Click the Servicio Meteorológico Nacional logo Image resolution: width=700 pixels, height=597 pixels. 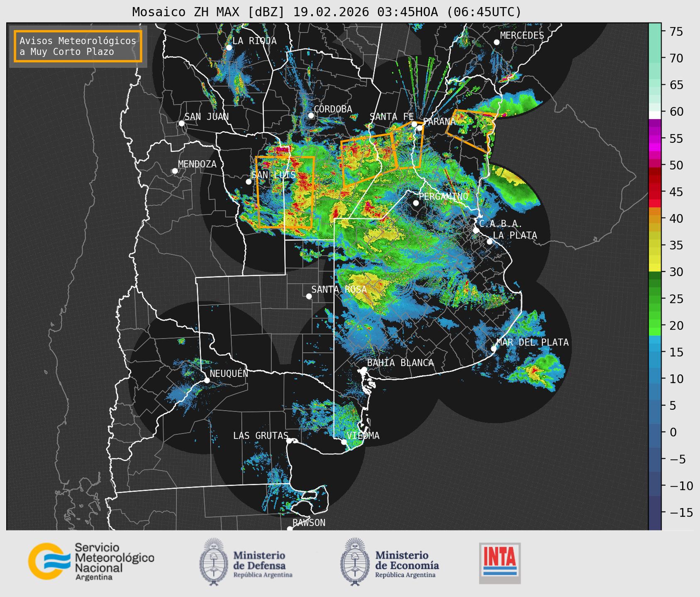click(91, 561)
